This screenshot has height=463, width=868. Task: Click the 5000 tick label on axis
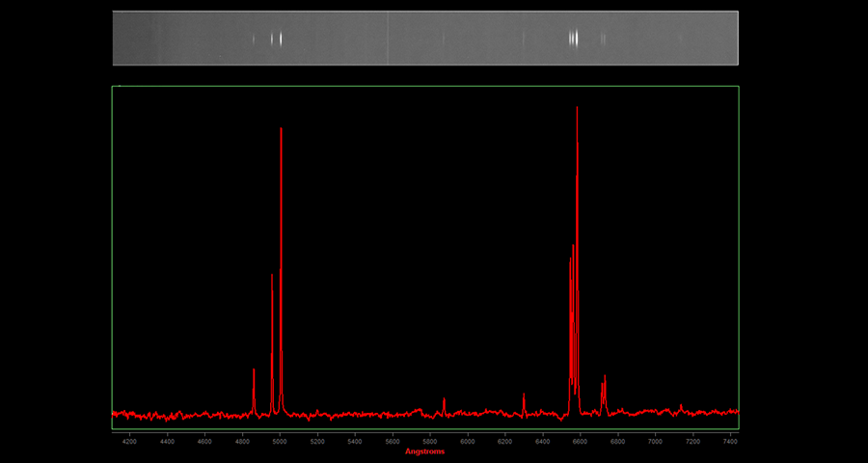point(280,440)
